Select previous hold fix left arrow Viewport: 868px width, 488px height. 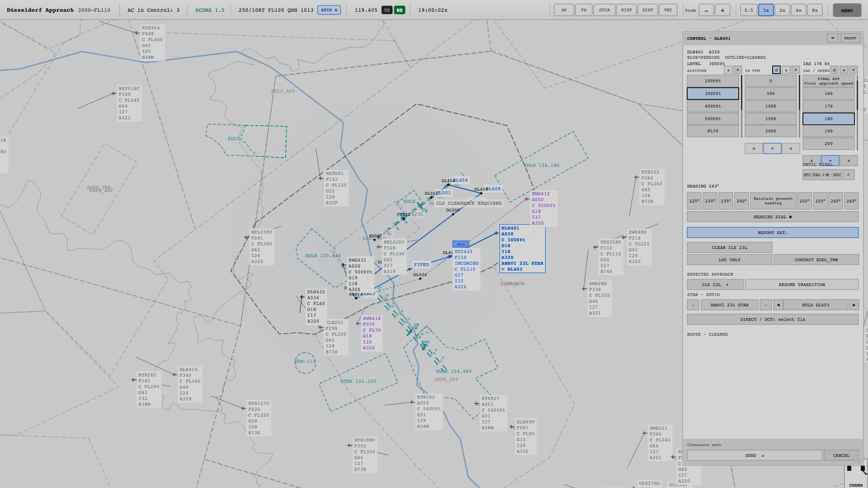(778, 305)
